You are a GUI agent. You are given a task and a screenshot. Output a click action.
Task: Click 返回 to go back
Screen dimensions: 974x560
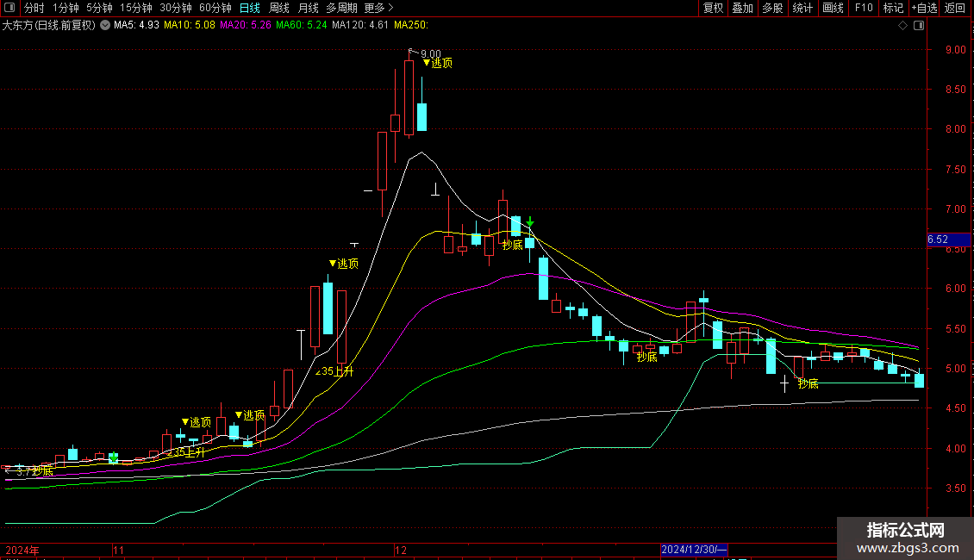click(x=955, y=9)
